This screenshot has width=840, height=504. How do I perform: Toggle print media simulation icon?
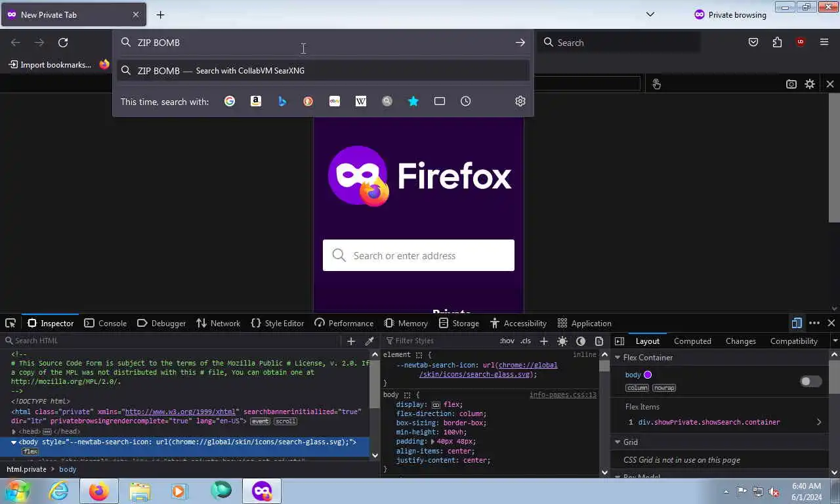coord(599,341)
